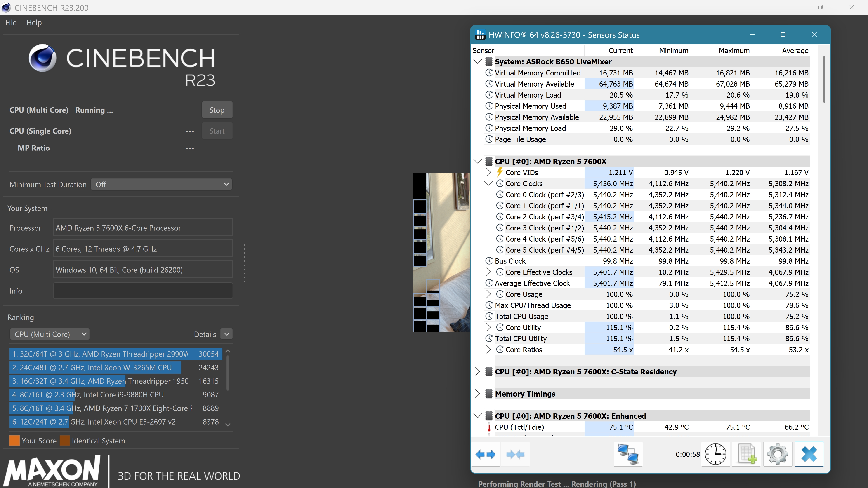
Task: Toggle the ranking Details dropdown arrow
Action: (x=227, y=334)
